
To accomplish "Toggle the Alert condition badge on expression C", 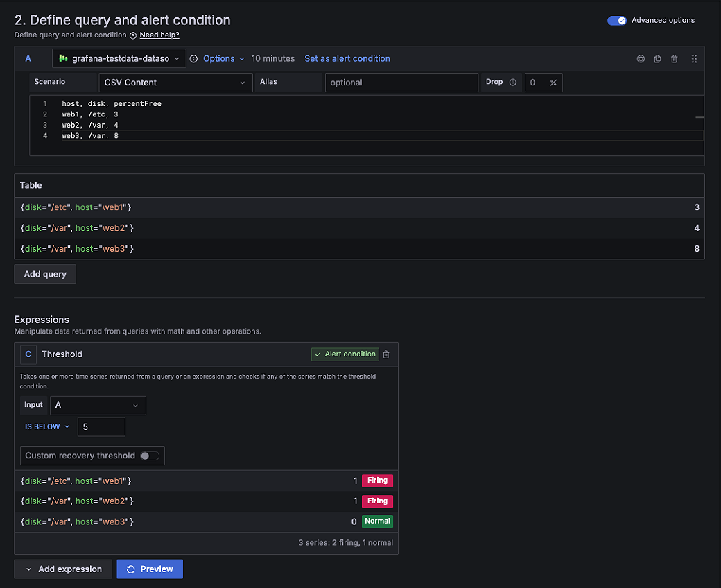I will [345, 354].
